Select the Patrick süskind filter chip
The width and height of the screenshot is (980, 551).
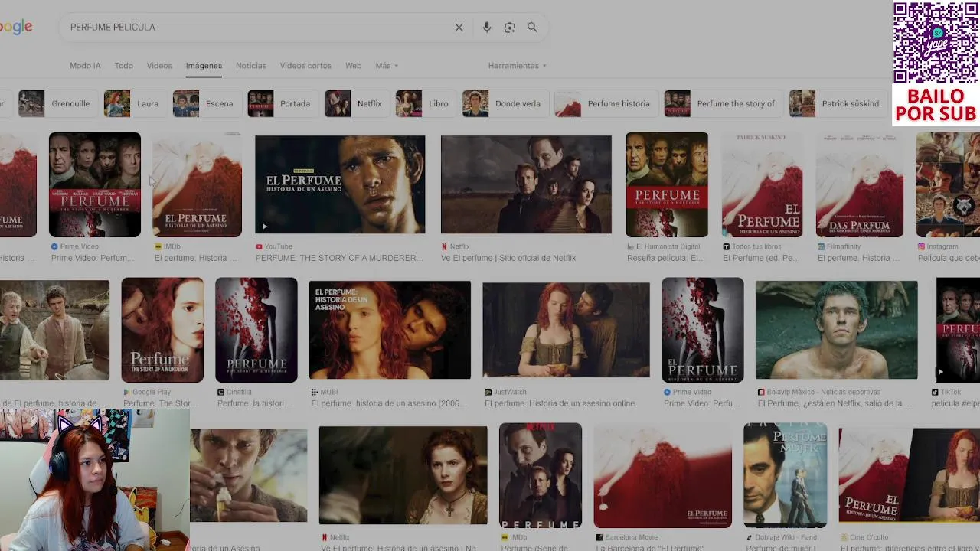click(x=837, y=104)
